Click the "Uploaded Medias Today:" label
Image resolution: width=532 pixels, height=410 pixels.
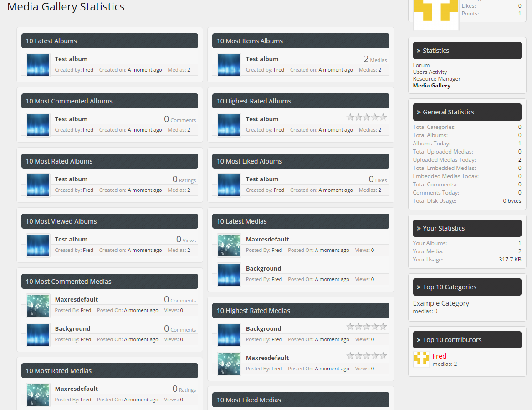(x=444, y=160)
